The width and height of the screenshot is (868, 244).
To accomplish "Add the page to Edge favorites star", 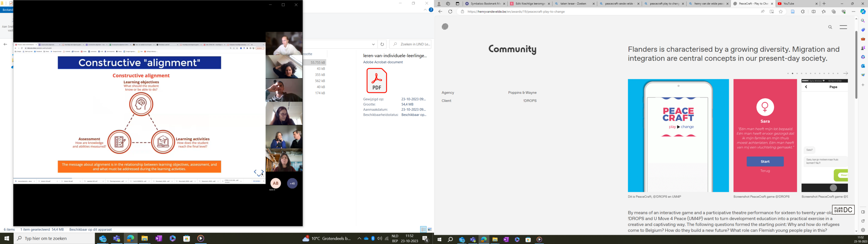I will [x=781, y=12].
